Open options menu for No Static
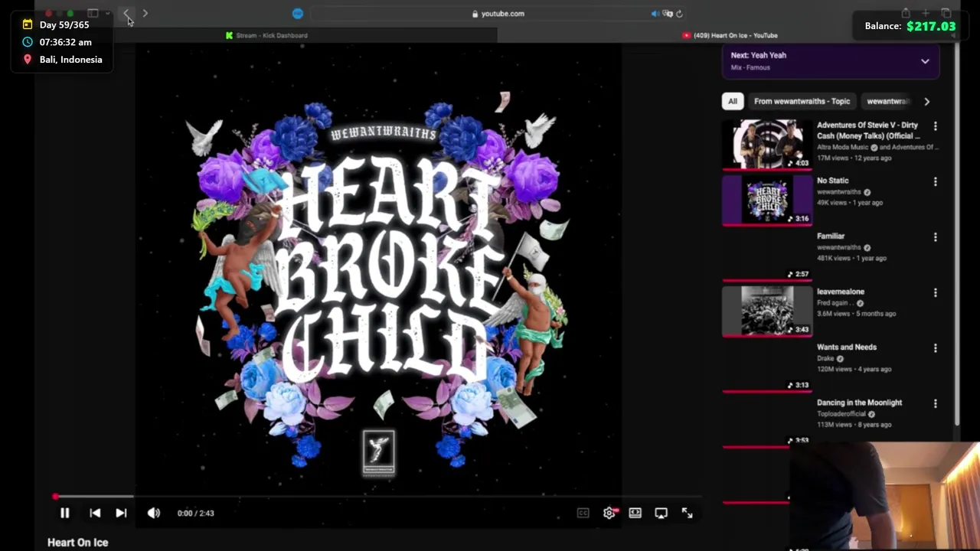Viewport: 980px width, 551px height. point(935,182)
